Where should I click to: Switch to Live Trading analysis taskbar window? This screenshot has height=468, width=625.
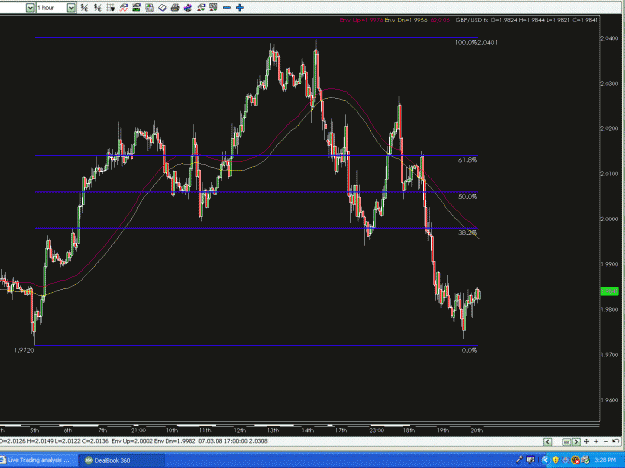[x=38, y=460]
